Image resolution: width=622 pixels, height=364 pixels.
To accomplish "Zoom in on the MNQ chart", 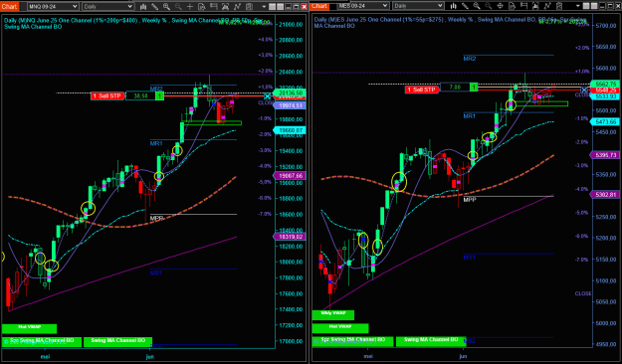I will click(x=166, y=7).
